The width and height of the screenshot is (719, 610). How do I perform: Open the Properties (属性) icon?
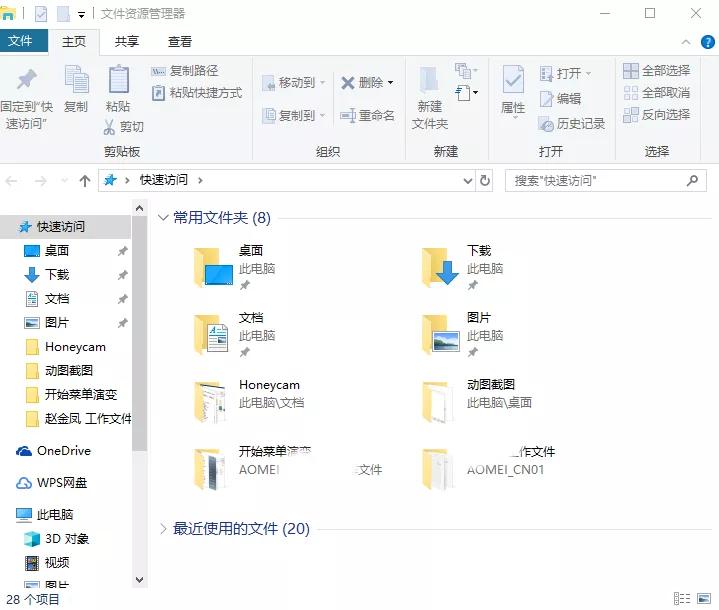coord(513,84)
